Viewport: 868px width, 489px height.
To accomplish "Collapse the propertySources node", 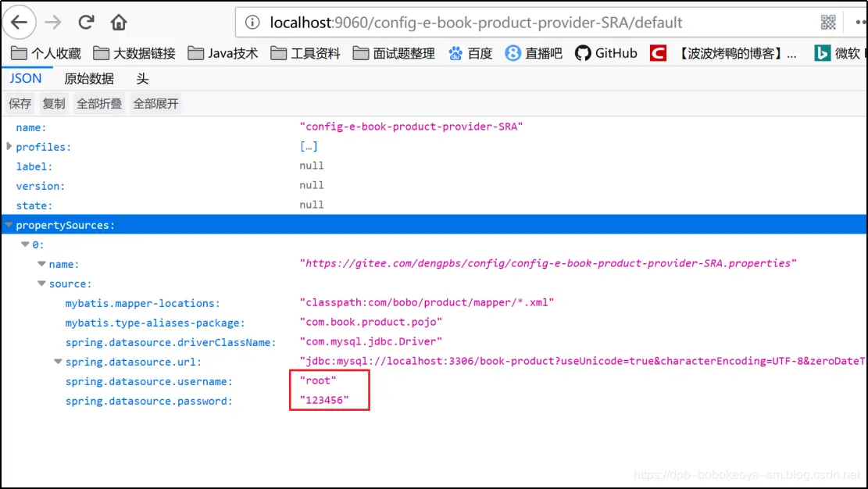I will click(9, 224).
